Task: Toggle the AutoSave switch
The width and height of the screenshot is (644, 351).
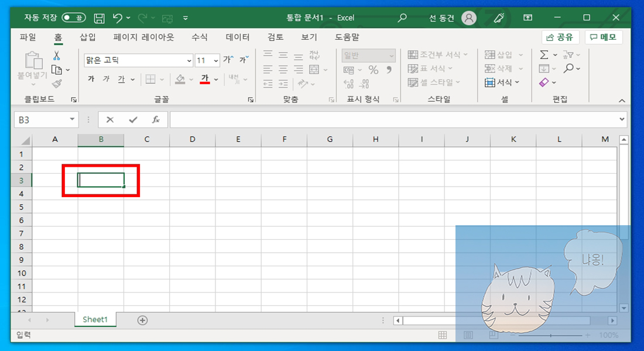Action: click(74, 18)
